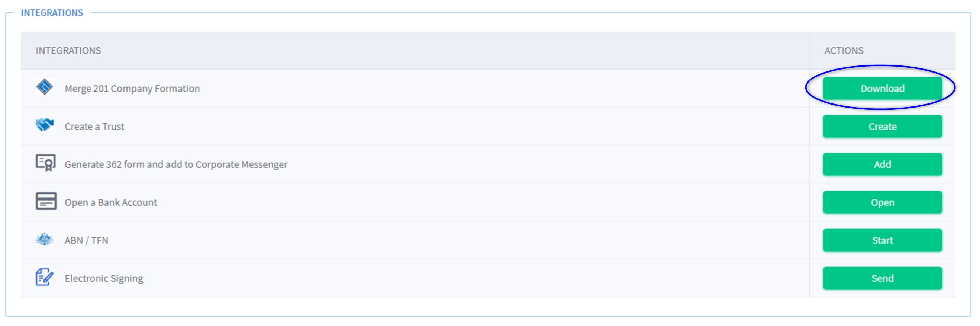Screen dimensions: 980x326
Task: Click the Start button for ABN / TFN
Action: [x=883, y=241]
